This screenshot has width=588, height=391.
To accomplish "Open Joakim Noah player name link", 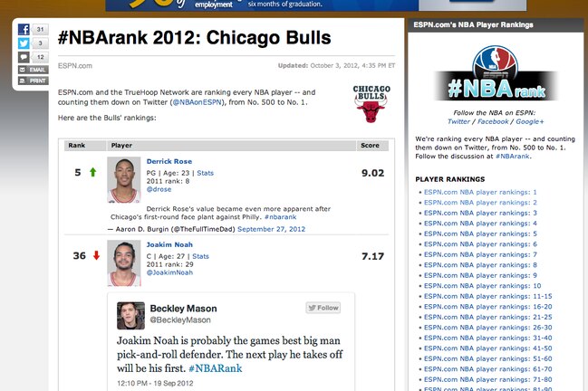I will (x=169, y=244).
